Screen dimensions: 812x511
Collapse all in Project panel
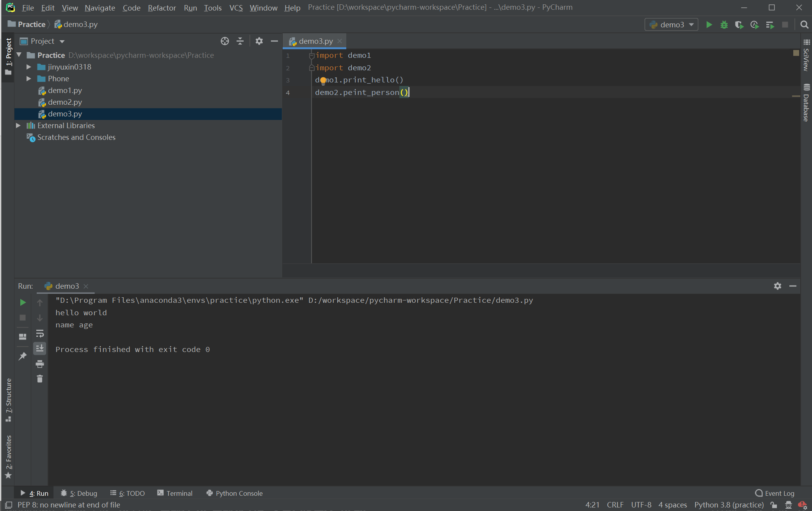tap(240, 41)
